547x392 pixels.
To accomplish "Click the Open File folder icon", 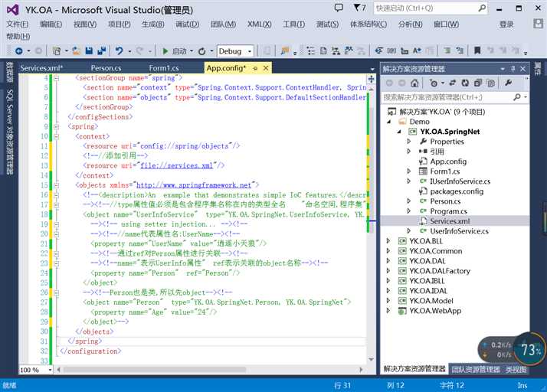I will 77,51.
